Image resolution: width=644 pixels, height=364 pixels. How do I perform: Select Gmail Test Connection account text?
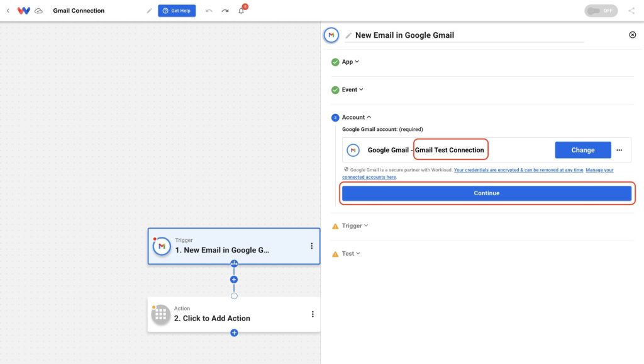point(449,150)
